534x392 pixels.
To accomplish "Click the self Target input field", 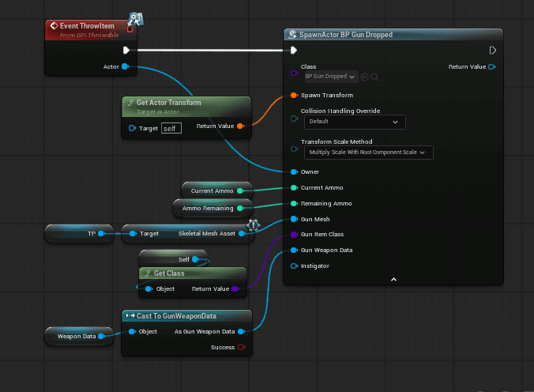I will [171, 129].
